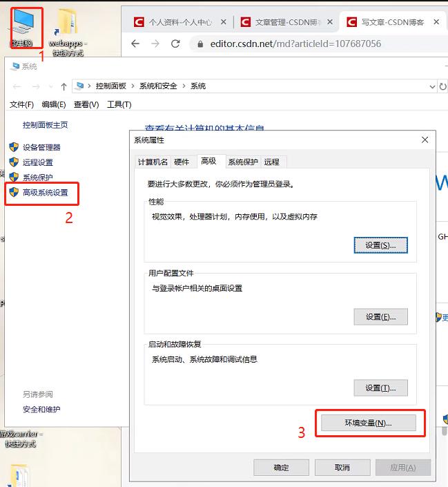Click the browser address bar URL
The image size is (448, 487).
(295, 44)
